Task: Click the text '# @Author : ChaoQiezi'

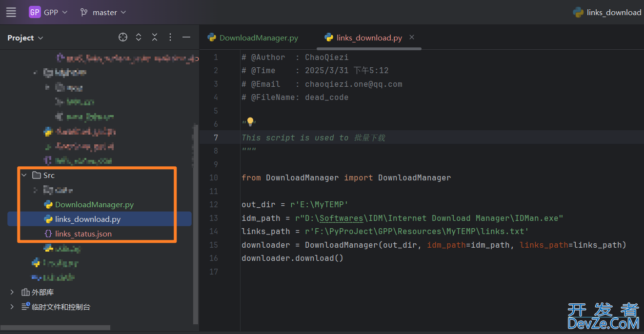Action: [295, 57]
